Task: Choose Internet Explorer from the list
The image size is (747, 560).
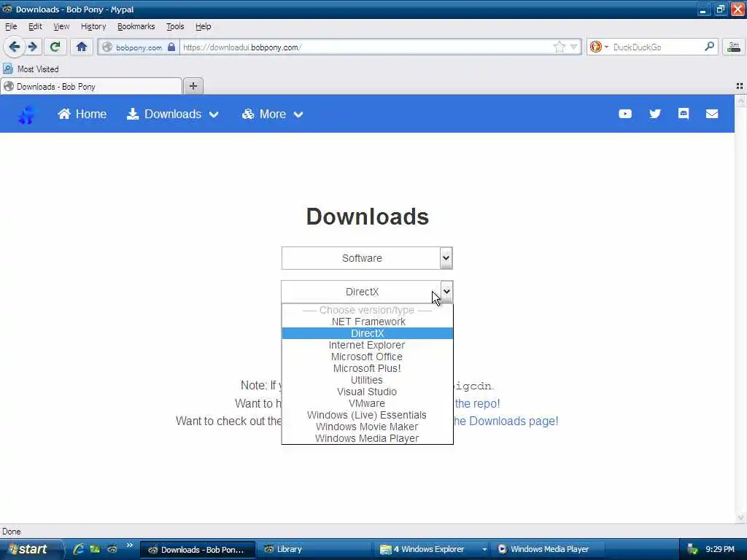Action: point(368,345)
